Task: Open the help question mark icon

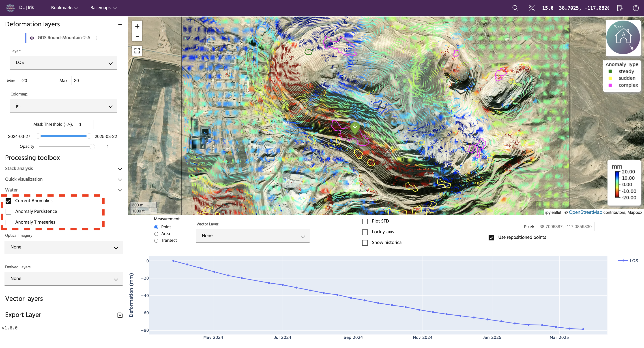Action: point(636,8)
